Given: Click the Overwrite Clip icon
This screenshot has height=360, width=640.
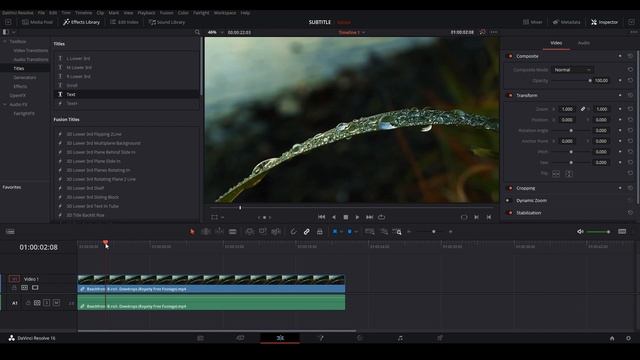Looking at the screenshot, I should [262, 232].
